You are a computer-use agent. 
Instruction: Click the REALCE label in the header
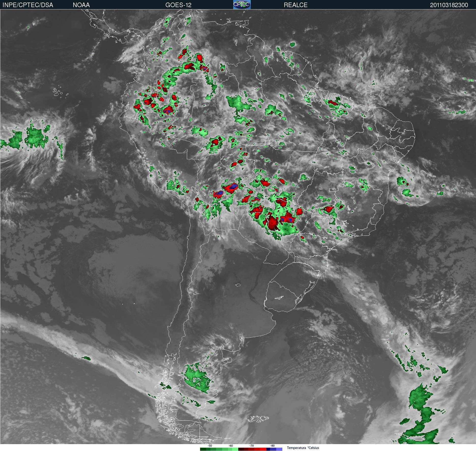296,5
